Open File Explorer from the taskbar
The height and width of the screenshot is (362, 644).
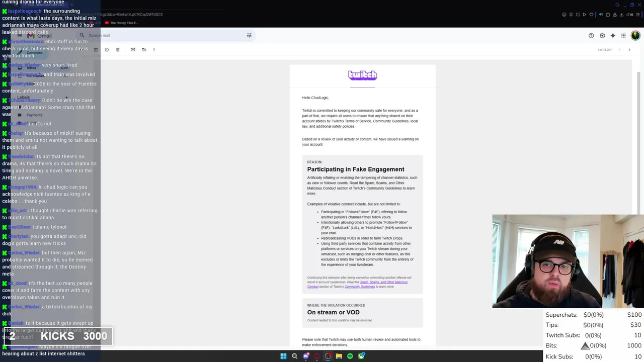coord(339,356)
